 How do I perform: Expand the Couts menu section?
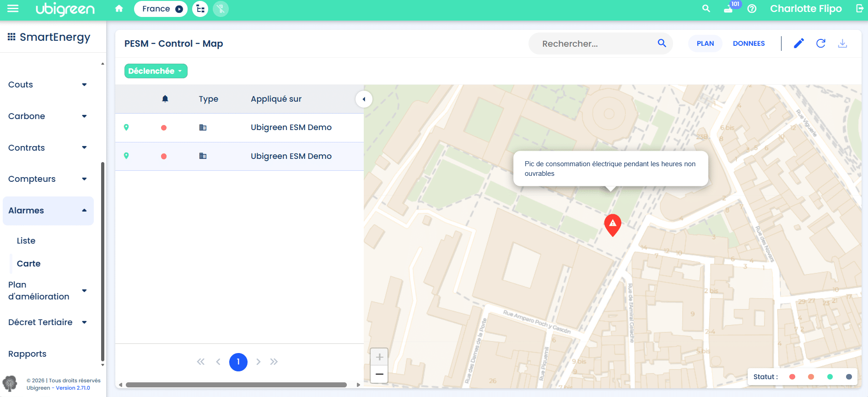pyautogui.click(x=48, y=85)
